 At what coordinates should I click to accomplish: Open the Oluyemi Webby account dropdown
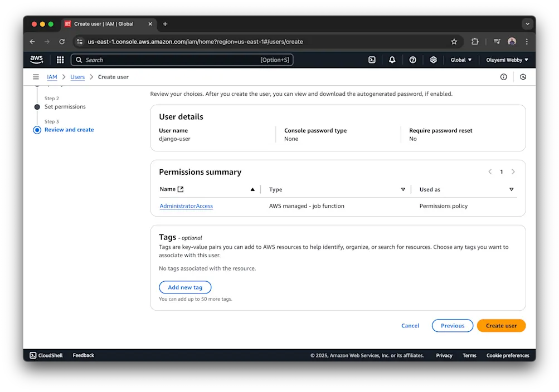pos(506,60)
